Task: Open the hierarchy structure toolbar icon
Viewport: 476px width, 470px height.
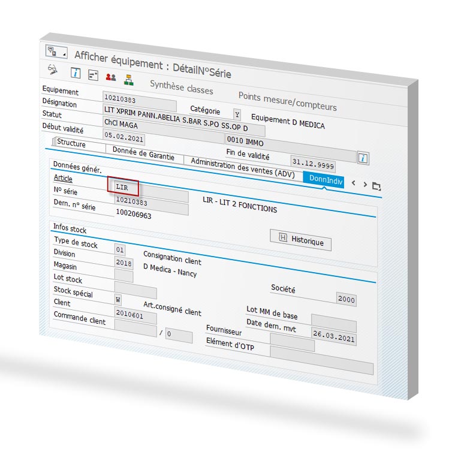Action: [x=129, y=80]
